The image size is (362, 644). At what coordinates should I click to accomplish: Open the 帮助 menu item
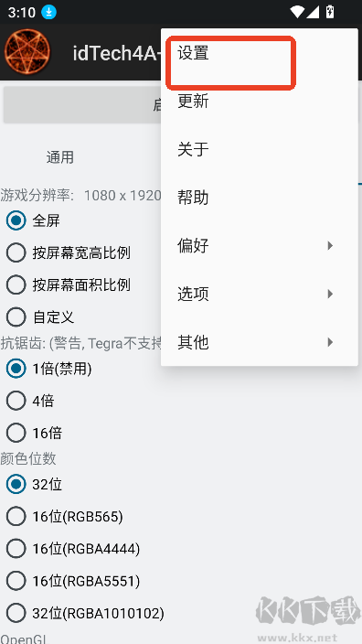point(260,198)
